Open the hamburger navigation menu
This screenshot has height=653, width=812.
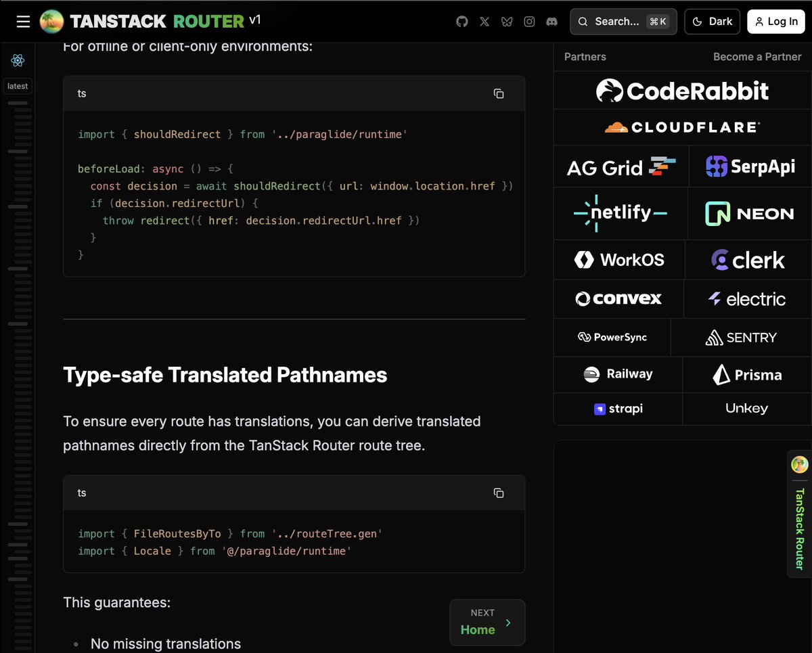[23, 22]
